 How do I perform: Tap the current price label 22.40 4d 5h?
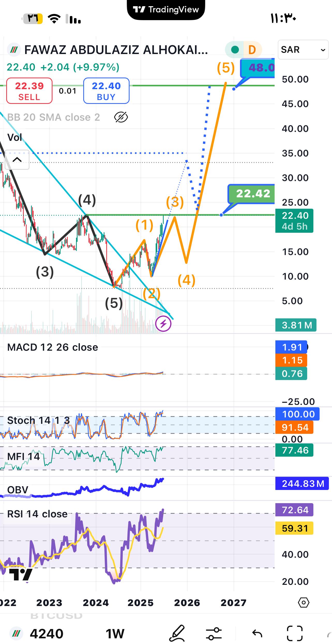(294, 221)
